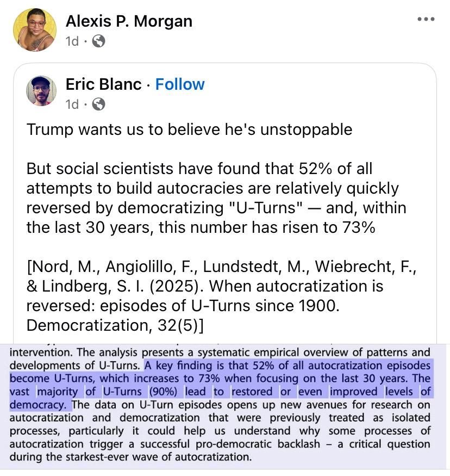Open Alexis P. Morgan's profile
Image resolution: width=450 pixels, height=476 pixels.
click(x=129, y=21)
